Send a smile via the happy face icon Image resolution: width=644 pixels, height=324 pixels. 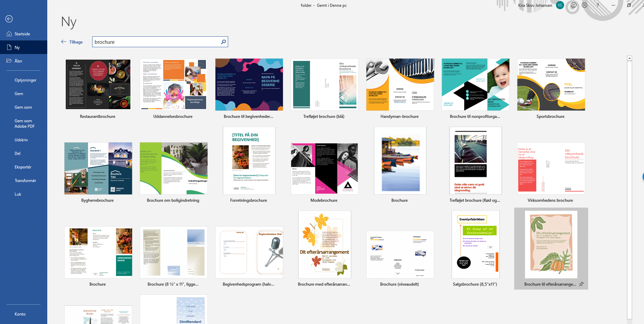point(574,5)
